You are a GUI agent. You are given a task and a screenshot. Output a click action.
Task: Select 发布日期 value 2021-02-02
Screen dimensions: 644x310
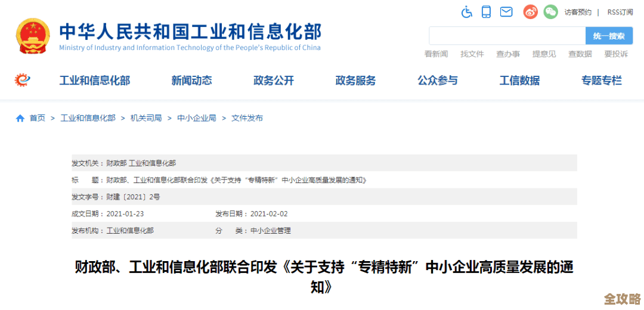pos(269,214)
